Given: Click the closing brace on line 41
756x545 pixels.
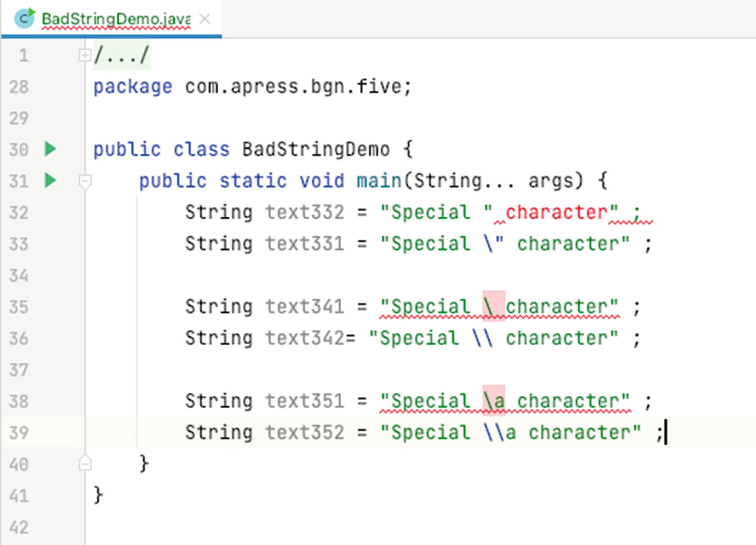Looking at the screenshot, I should [98, 495].
